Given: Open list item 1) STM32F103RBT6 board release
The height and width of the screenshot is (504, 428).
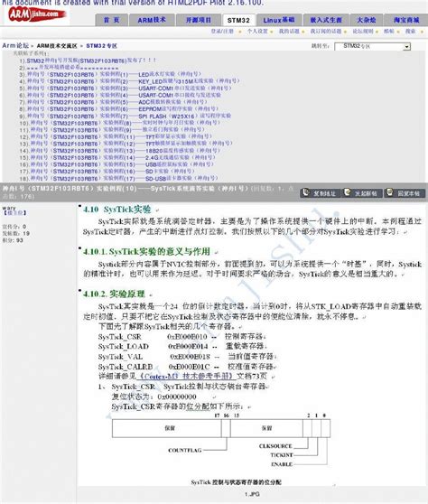Looking at the screenshot, I should tap(91, 61).
